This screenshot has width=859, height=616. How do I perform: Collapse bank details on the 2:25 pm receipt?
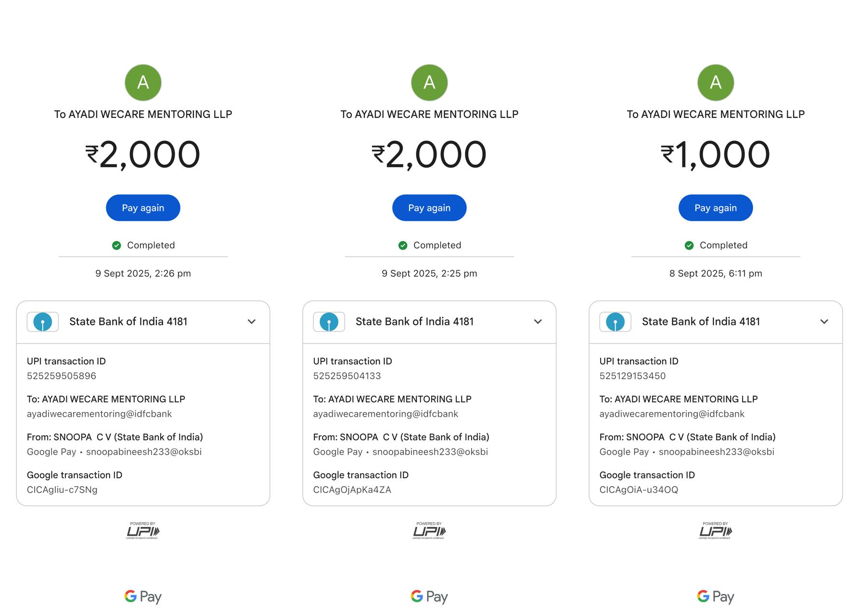tap(538, 321)
